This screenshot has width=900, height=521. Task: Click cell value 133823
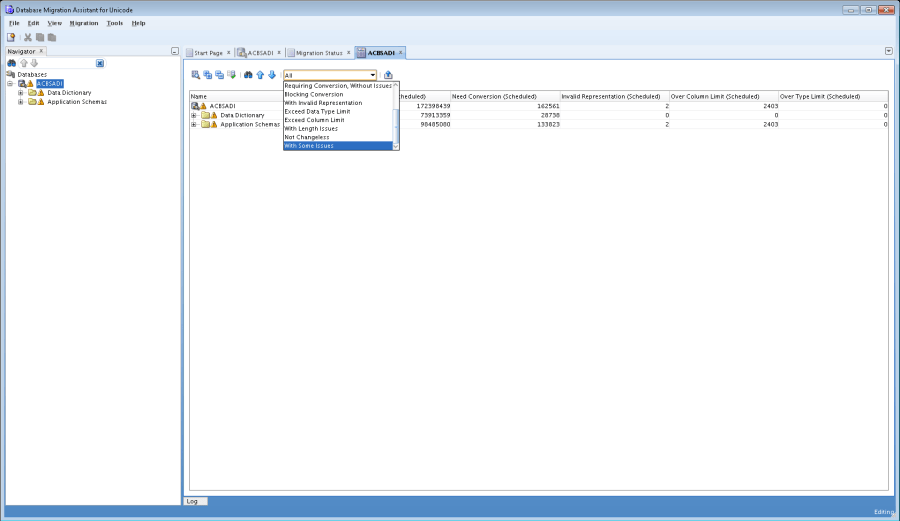pyautogui.click(x=550, y=125)
